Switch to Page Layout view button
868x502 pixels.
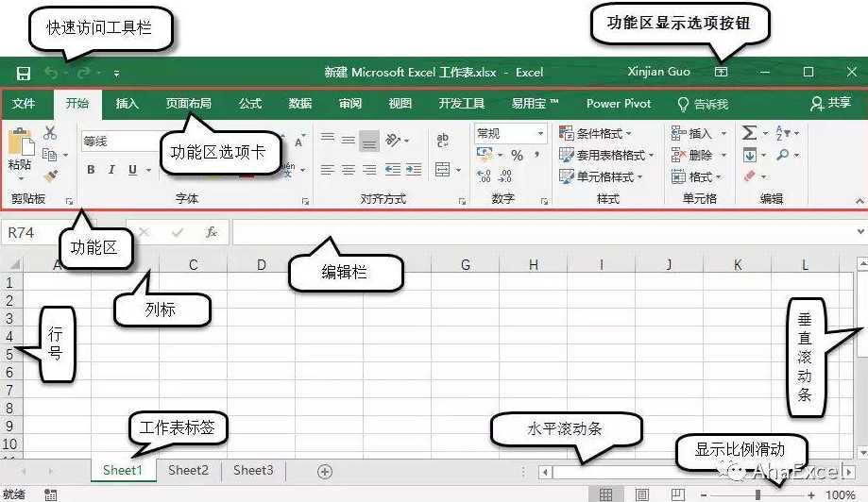point(642,494)
